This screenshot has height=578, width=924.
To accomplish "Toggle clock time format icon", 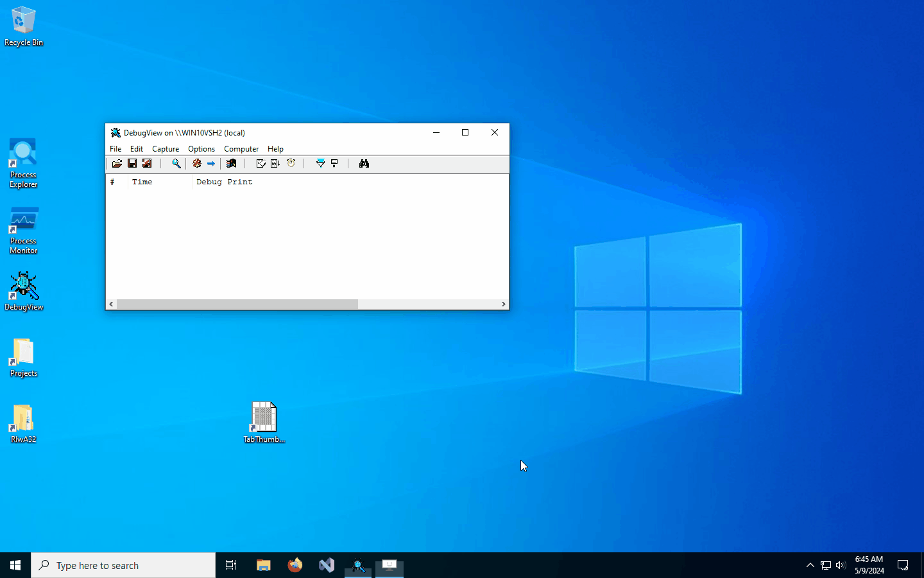I will click(291, 164).
